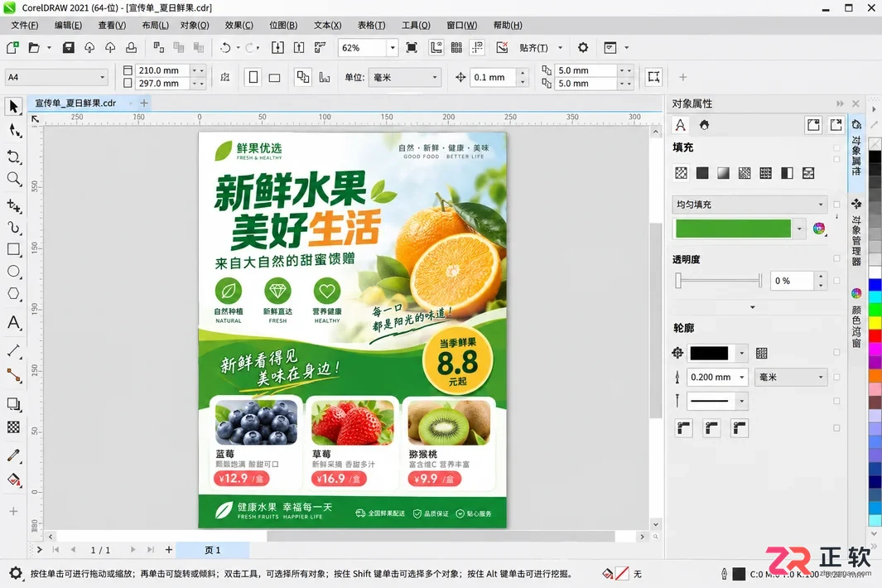
Task: Select the Zoom magnifier tool
Action: point(14,179)
